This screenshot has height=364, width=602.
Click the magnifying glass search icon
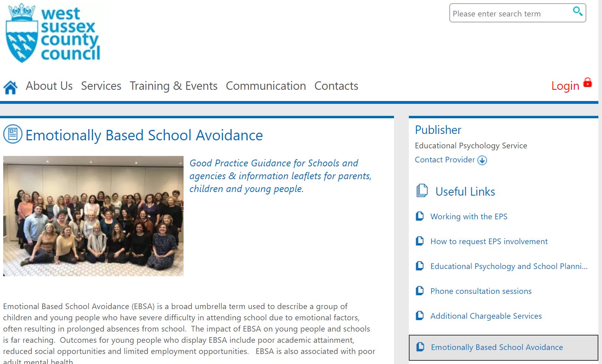[577, 11]
